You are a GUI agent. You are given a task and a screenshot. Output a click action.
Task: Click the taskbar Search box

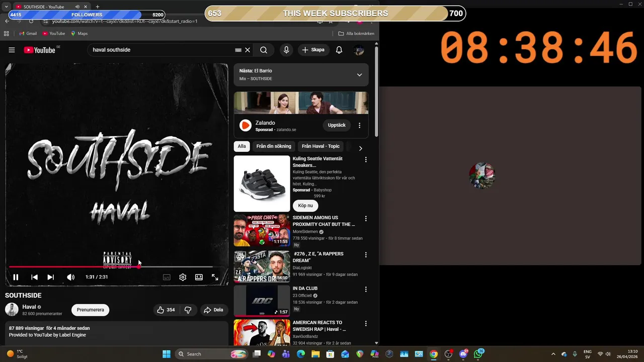coord(210,354)
